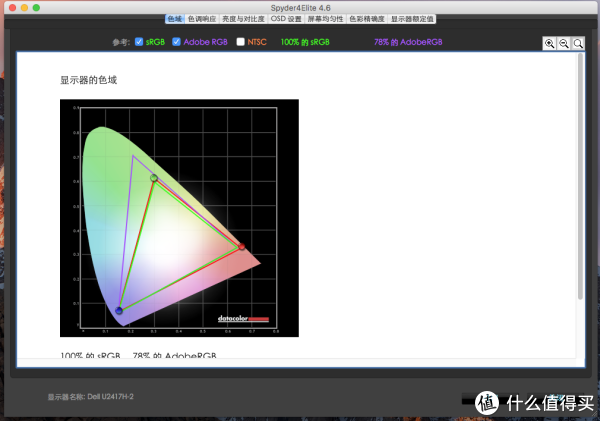Click the yellow minimize window button
This screenshot has width=600, height=421.
click(24, 8)
